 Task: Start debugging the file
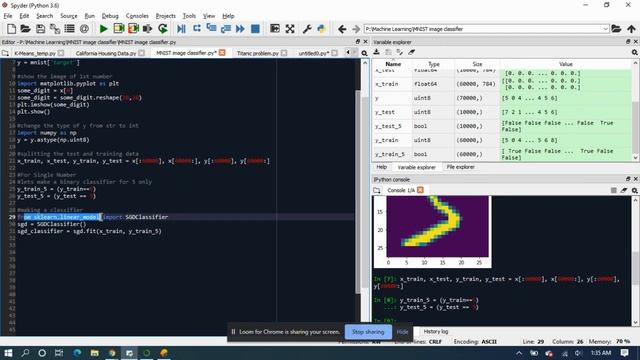point(182,29)
